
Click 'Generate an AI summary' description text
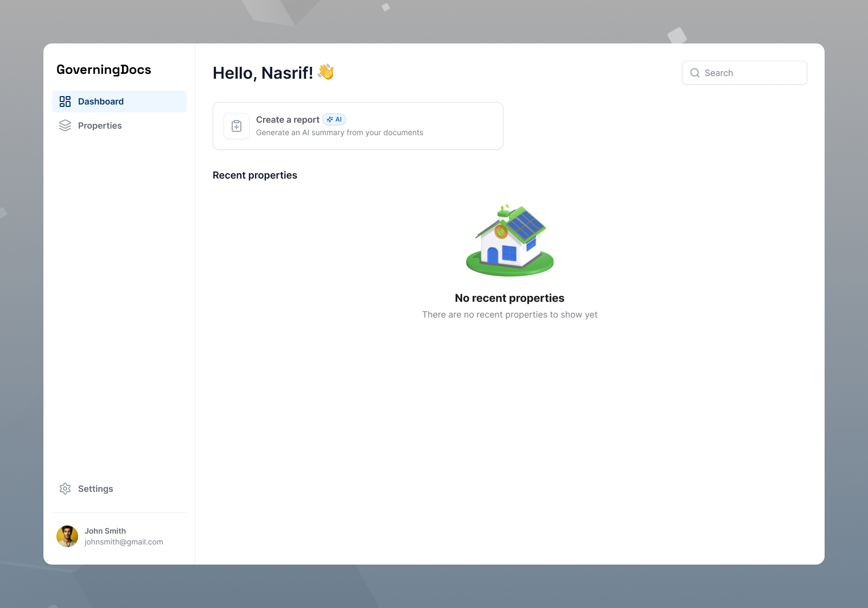click(x=340, y=132)
